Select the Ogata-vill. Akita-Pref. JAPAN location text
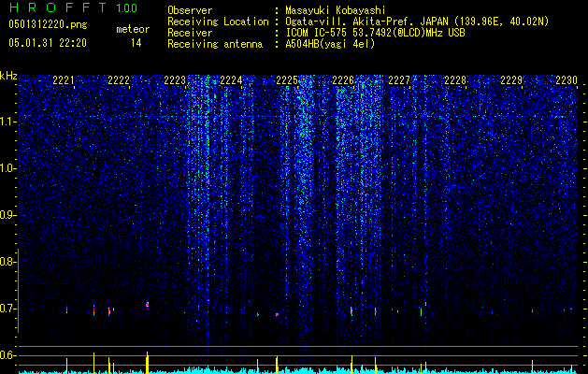The height and width of the screenshot is (374, 588). (x=417, y=22)
